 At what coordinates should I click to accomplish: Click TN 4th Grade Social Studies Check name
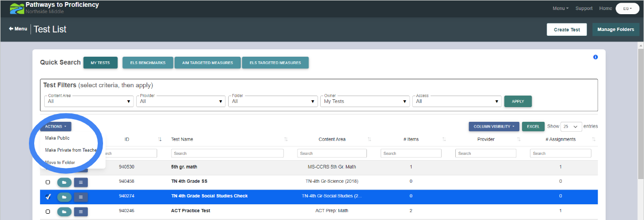click(209, 196)
